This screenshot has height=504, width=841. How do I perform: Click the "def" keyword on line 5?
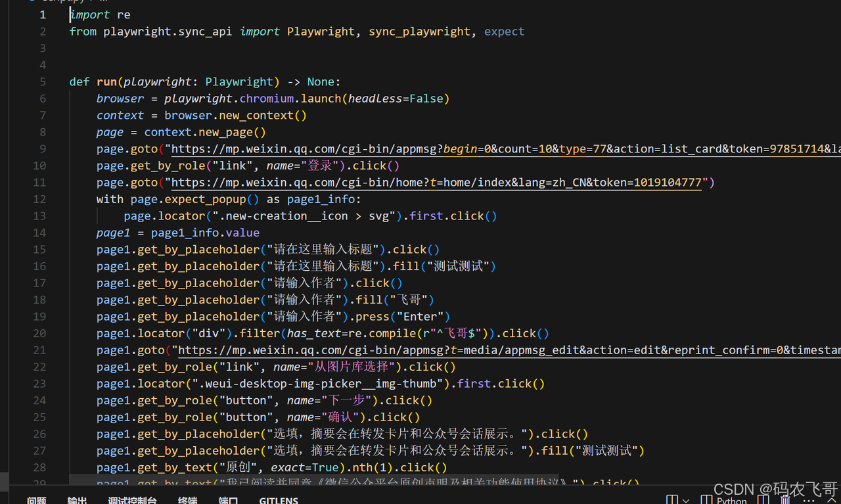pos(80,81)
